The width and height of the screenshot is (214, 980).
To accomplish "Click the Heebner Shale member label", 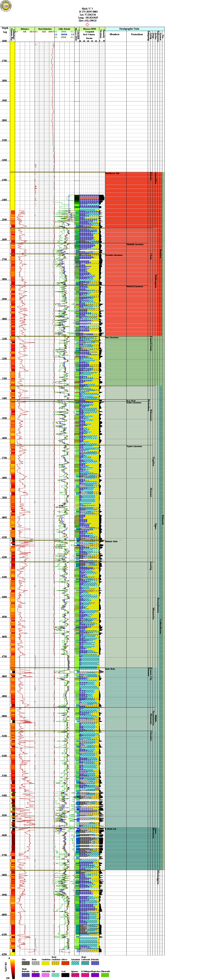I will pyautogui.click(x=112, y=541).
